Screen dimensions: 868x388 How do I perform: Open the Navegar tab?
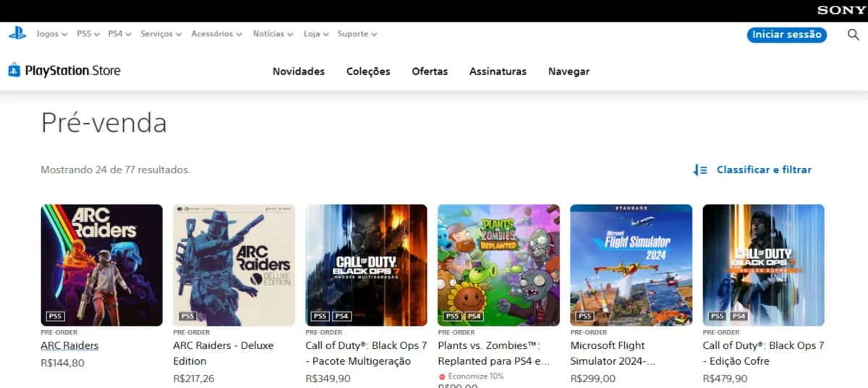point(569,72)
